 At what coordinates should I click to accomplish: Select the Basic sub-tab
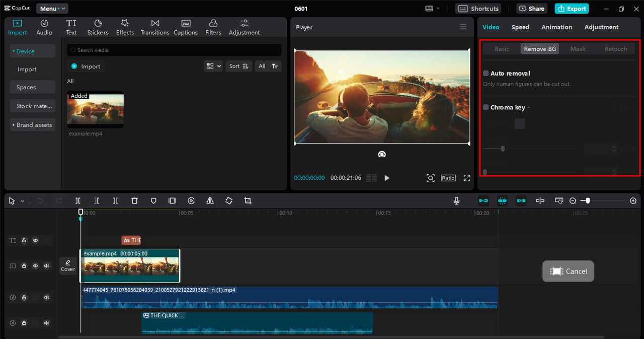click(x=502, y=49)
